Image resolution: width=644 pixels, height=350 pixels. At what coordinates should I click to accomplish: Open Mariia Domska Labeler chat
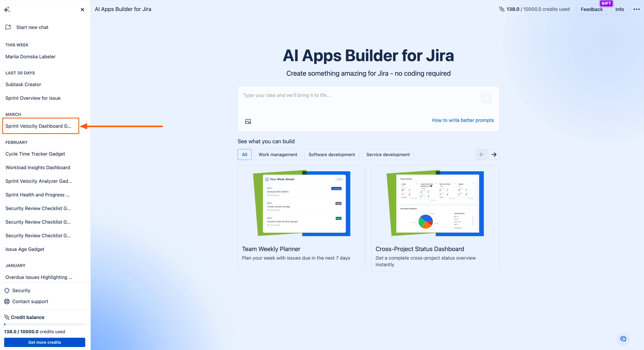(30, 57)
